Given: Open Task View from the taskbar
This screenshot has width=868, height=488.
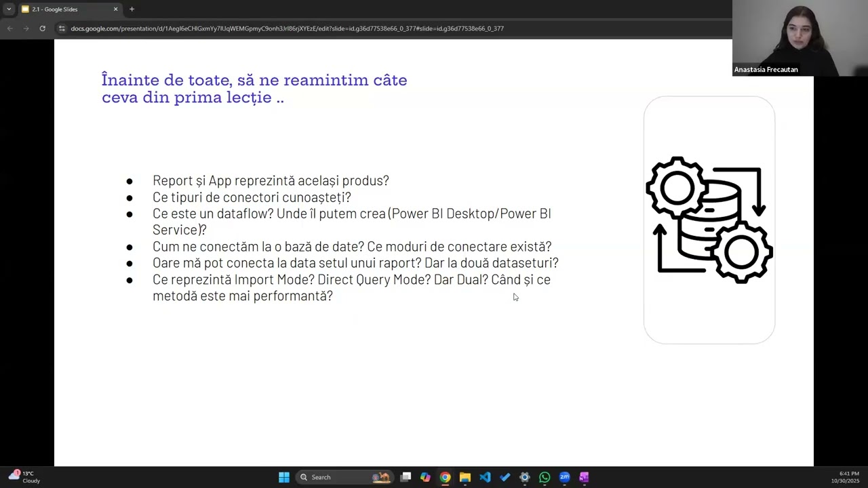Looking at the screenshot, I should click(406, 477).
